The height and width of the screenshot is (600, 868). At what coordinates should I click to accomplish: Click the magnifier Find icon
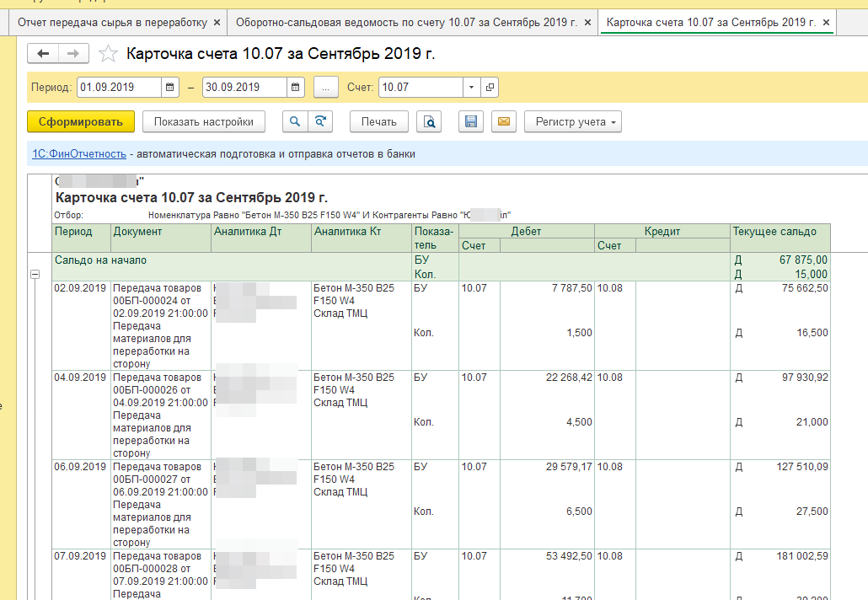pyautogui.click(x=295, y=121)
